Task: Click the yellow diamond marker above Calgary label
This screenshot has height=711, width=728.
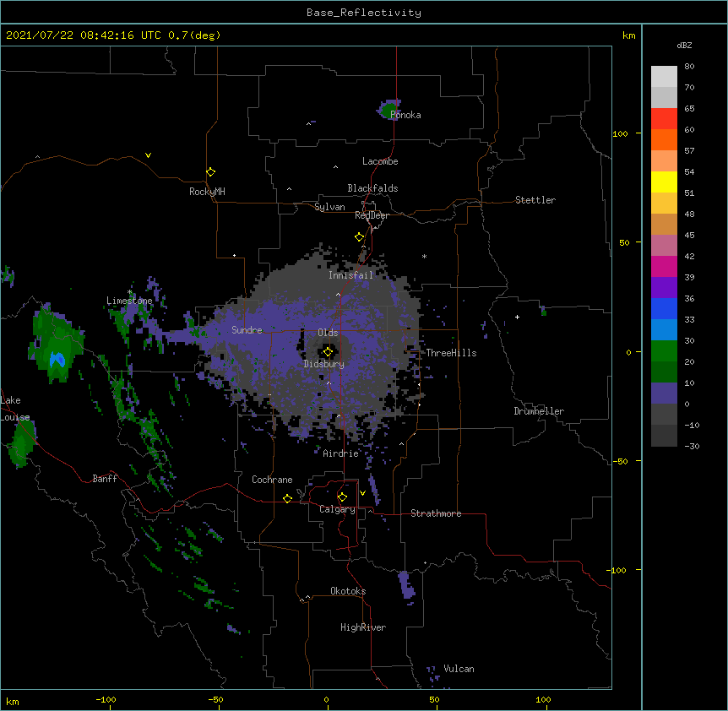Action: pos(342,497)
